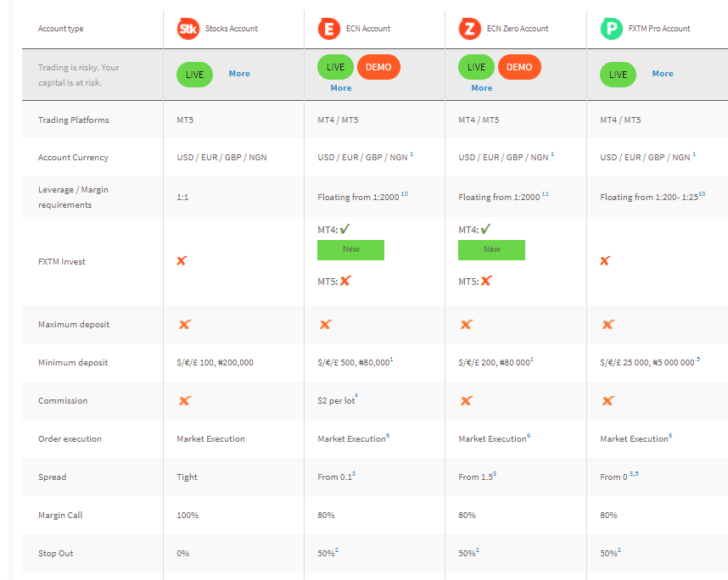The height and width of the screenshot is (580, 728).
Task: Click the Stocks Account 'MT5' platform cell
Action: click(185, 120)
